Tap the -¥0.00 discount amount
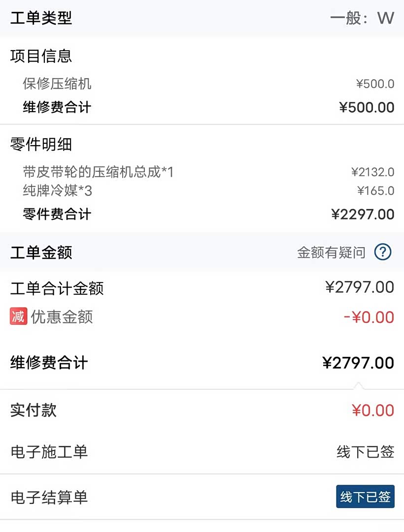Screen dimensions: 404x532 [369, 317]
